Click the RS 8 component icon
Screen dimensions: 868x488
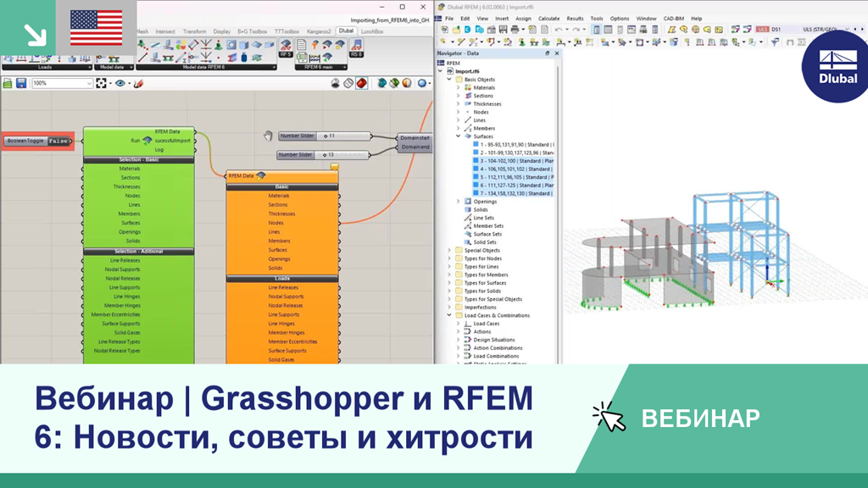click(x=357, y=47)
